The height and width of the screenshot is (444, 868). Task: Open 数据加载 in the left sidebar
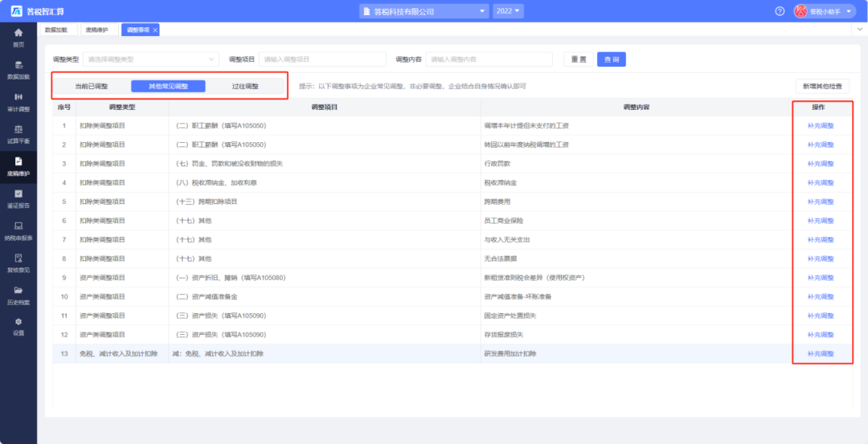(18, 70)
